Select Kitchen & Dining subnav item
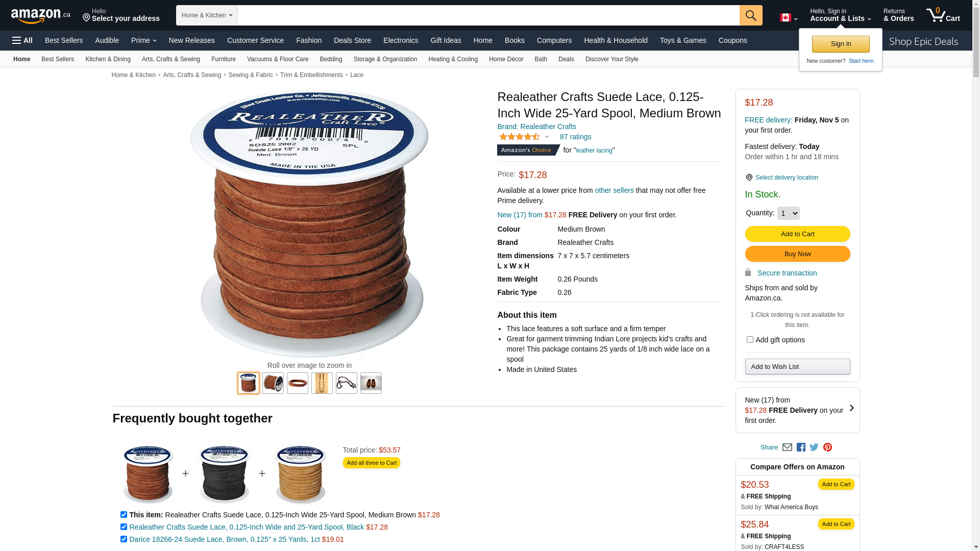Image resolution: width=980 pixels, height=551 pixels. coord(108,59)
